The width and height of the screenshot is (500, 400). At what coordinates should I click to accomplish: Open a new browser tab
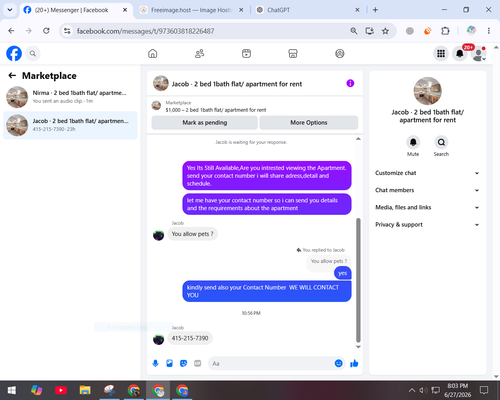375,10
